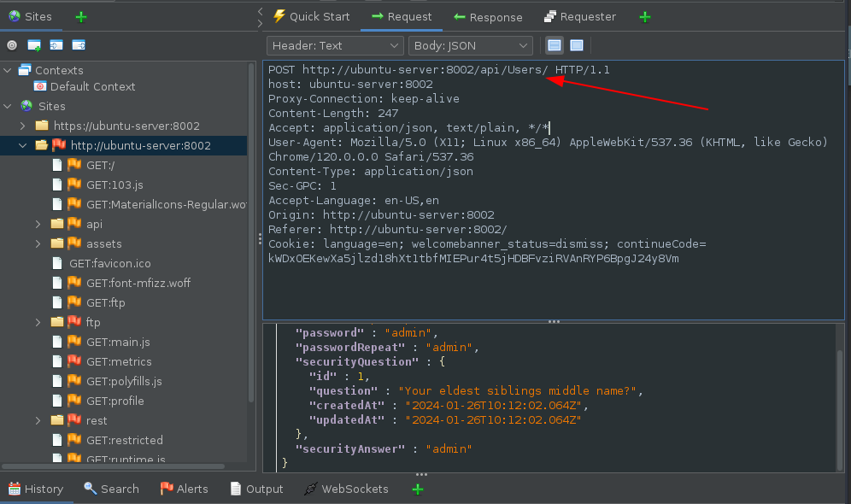Click the orange flag on GET:profile

74,401
